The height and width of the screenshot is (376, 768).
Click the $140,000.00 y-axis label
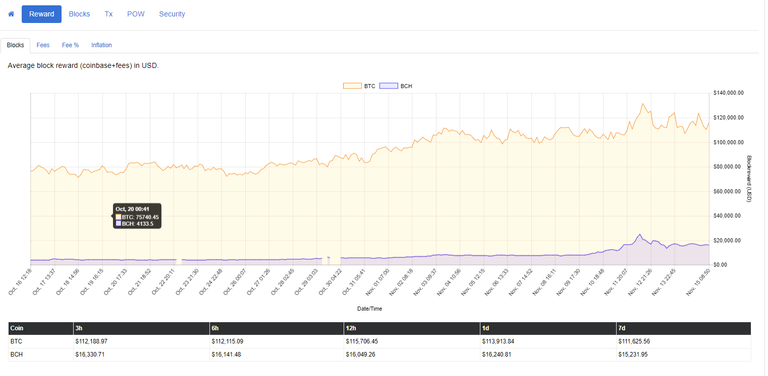click(728, 93)
